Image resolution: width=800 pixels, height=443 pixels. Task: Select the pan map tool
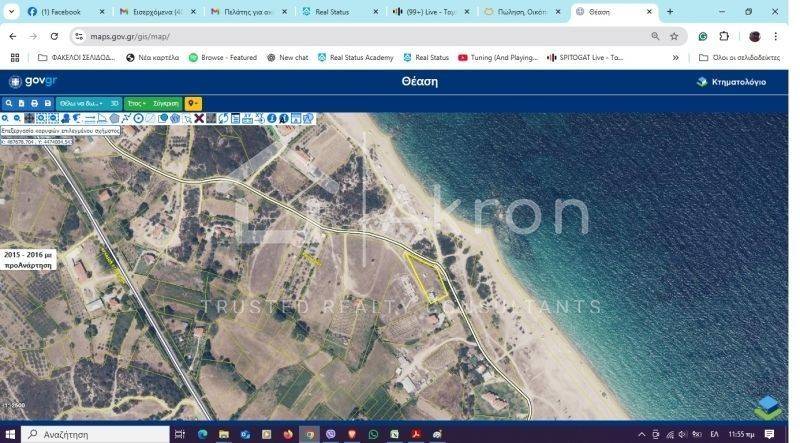[29, 118]
